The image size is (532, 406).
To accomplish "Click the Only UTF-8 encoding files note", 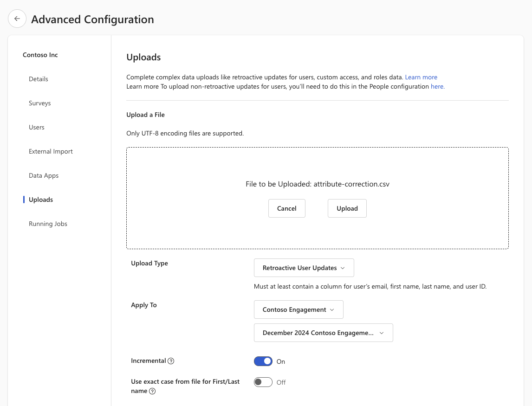I will click(x=185, y=133).
